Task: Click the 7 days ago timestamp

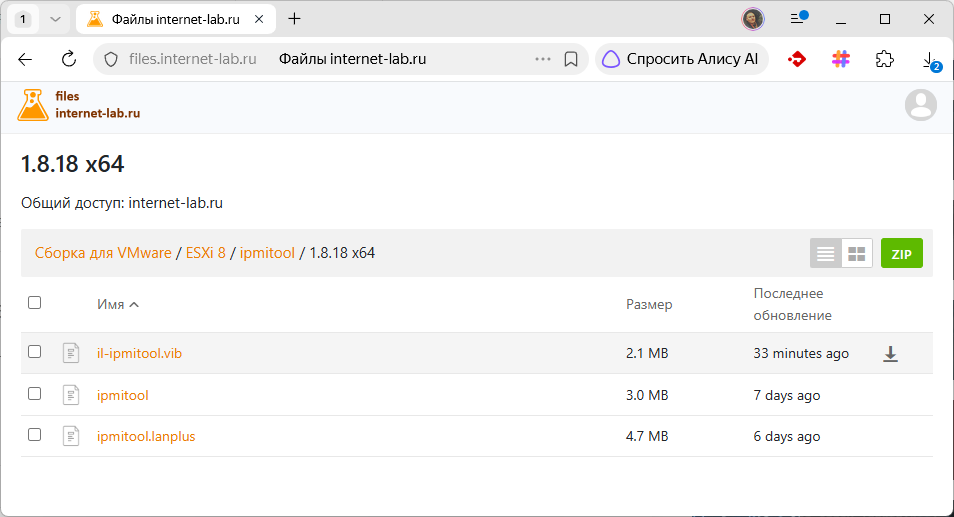Action: pyautogui.click(x=787, y=395)
